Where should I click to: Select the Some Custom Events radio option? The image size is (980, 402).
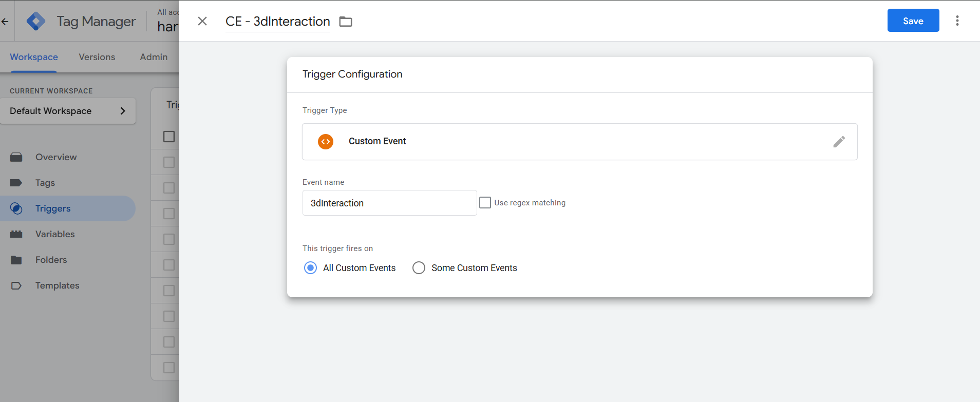(x=419, y=268)
